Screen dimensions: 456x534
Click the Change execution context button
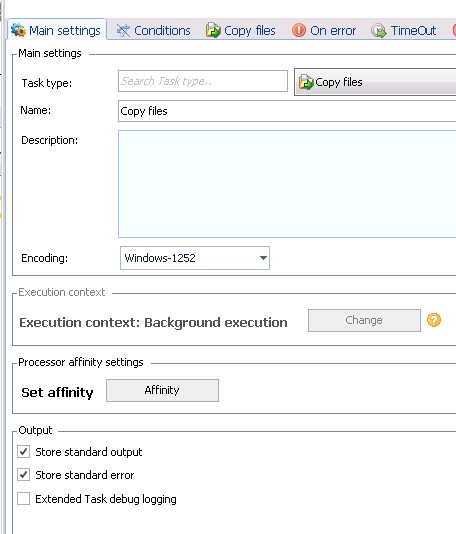pyautogui.click(x=364, y=320)
